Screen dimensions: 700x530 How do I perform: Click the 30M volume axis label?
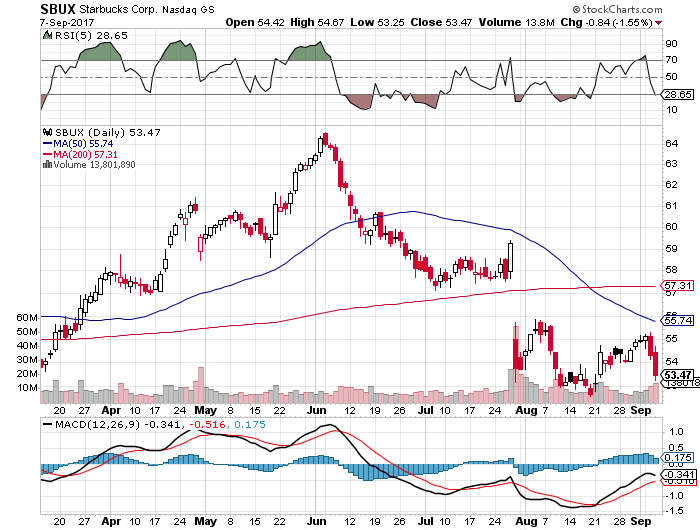click(x=27, y=359)
